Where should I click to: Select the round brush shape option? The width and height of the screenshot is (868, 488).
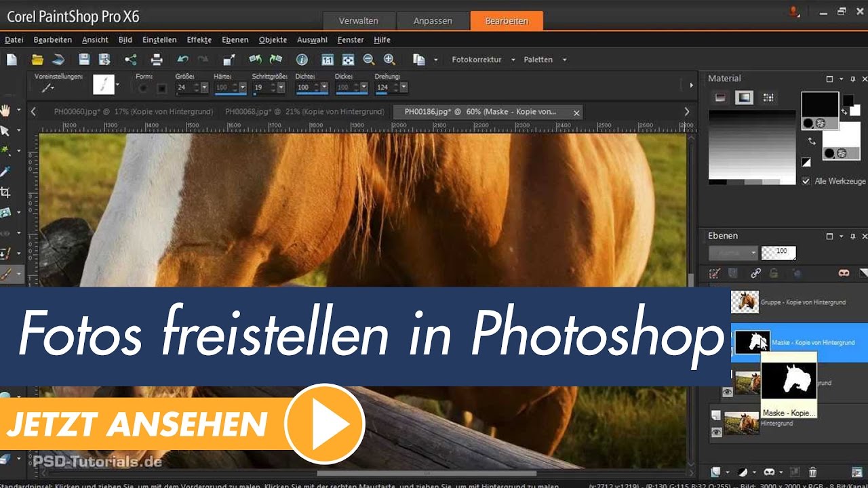[142, 87]
